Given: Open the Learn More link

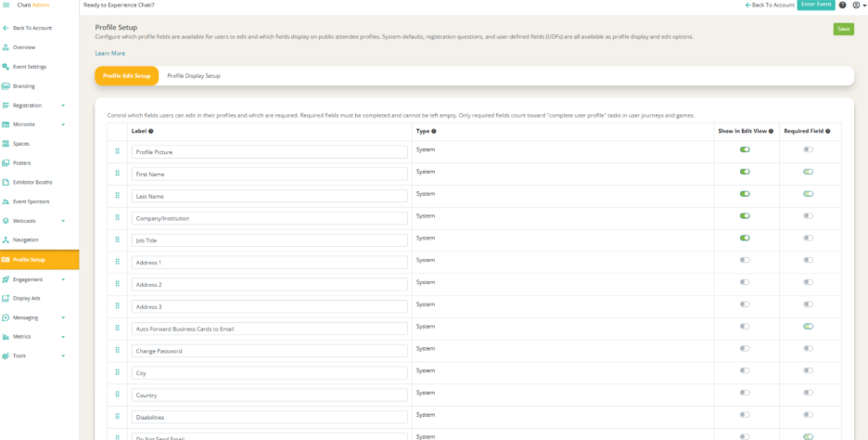Looking at the screenshot, I should click(x=109, y=54).
